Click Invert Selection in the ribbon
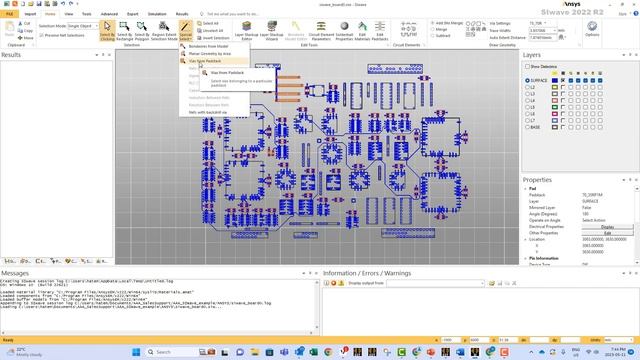 (x=213, y=38)
